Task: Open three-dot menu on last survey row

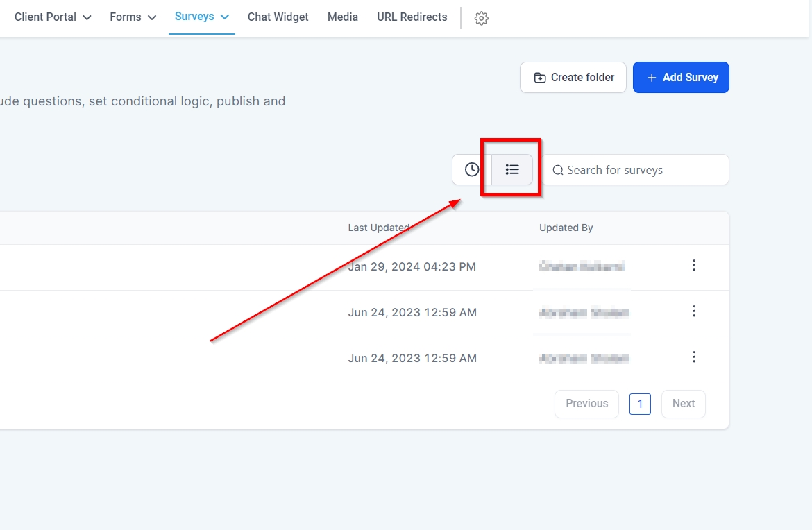Action: pyautogui.click(x=694, y=357)
